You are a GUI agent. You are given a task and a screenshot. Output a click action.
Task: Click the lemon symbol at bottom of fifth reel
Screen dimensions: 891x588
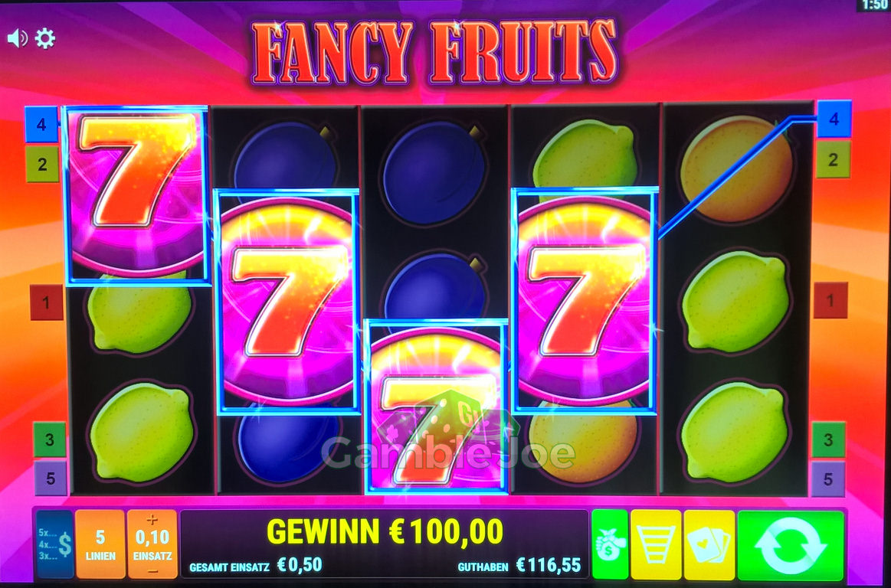point(734,432)
